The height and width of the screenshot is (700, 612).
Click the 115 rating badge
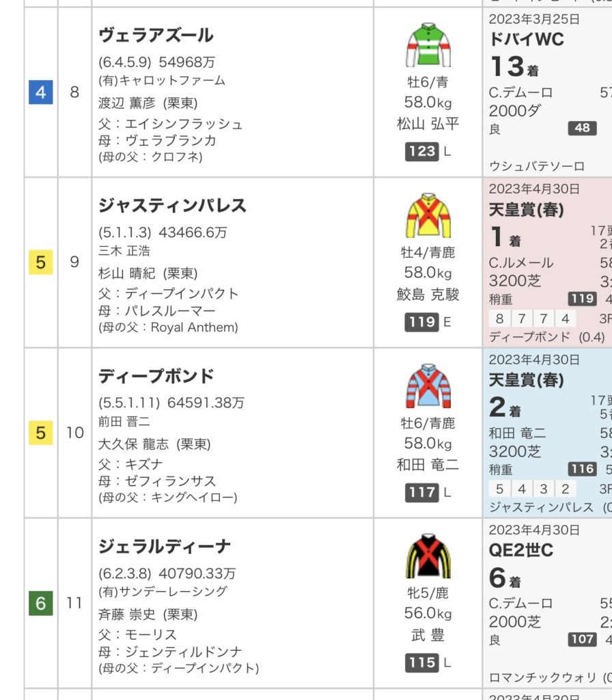click(421, 662)
